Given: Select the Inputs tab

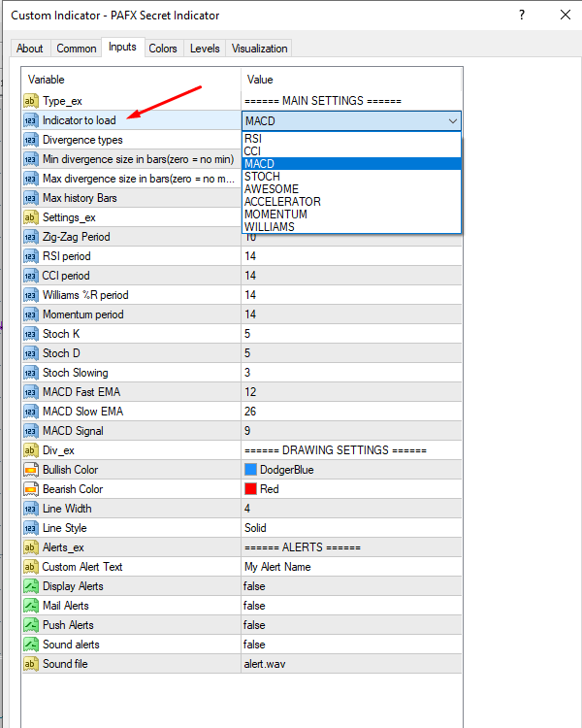Looking at the screenshot, I should 122,47.
